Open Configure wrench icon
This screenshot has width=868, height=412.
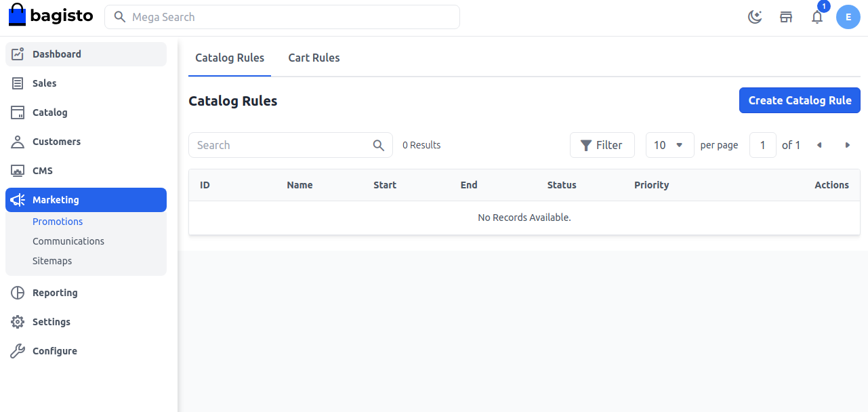[x=18, y=351]
